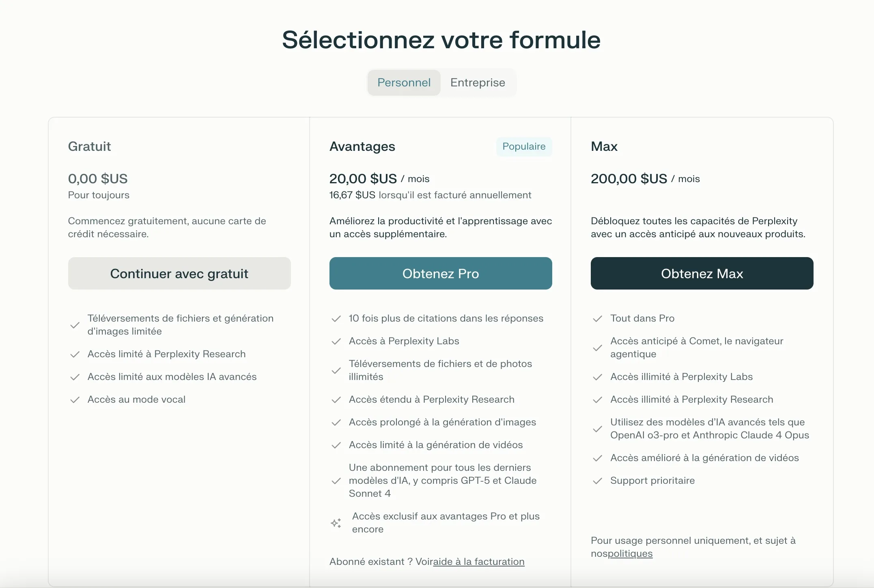Open the aide à la facturation link
Viewport: 874px width, 588px height.
[479, 562]
